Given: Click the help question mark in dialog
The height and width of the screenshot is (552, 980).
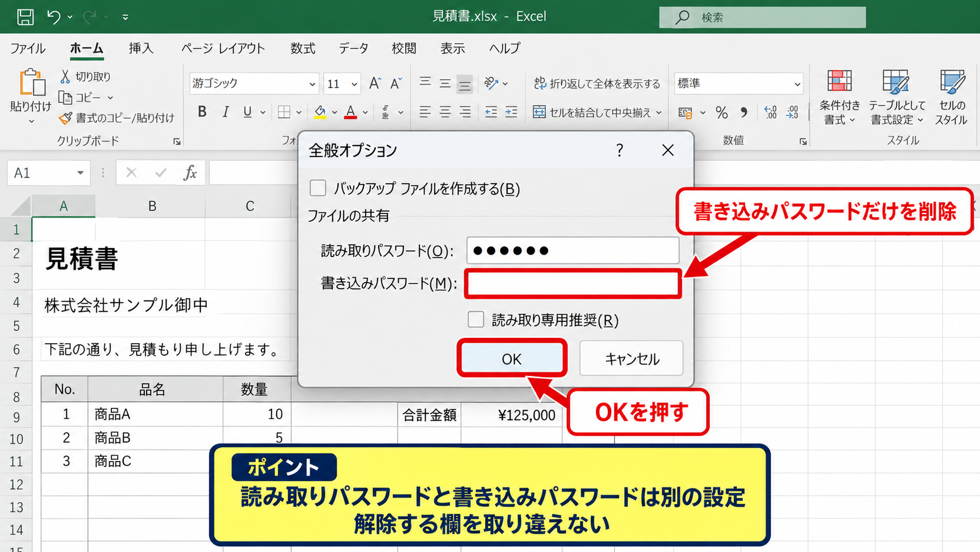Looking at the screenshot, I should (x=620, y=151).
